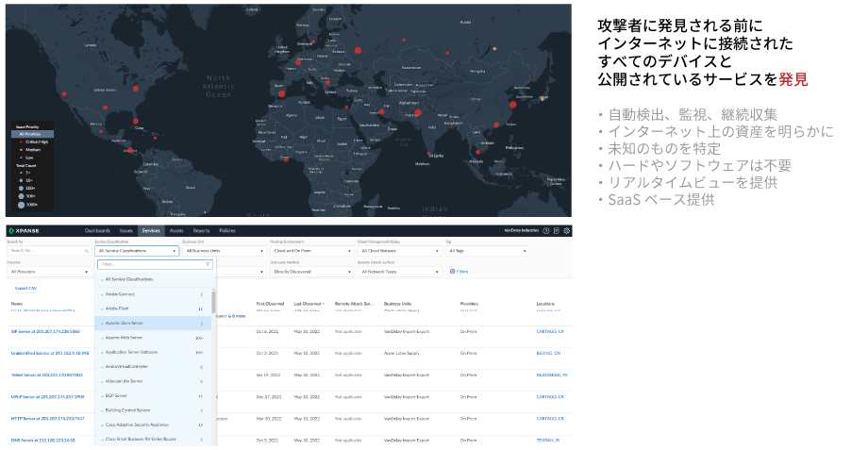Select Medium orange legend entry
This screenshot has height=450, width=868.
30,149
